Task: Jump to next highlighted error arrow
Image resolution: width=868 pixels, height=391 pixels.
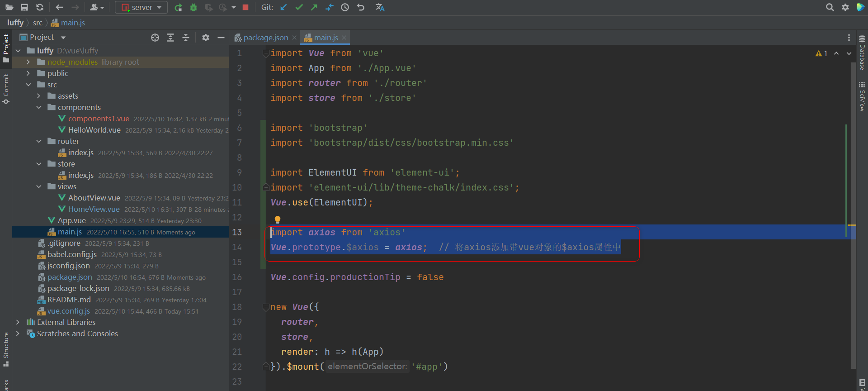Action: coord(849,53)
